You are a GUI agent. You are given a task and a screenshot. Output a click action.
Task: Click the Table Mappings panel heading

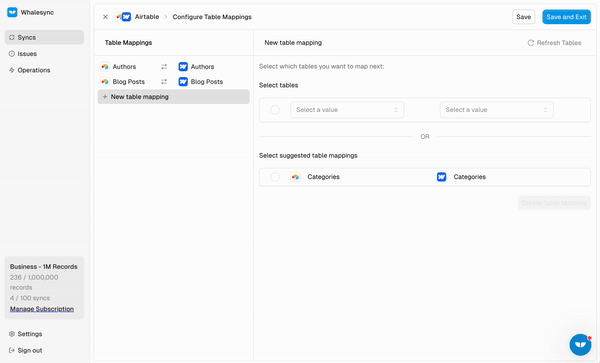129,43
